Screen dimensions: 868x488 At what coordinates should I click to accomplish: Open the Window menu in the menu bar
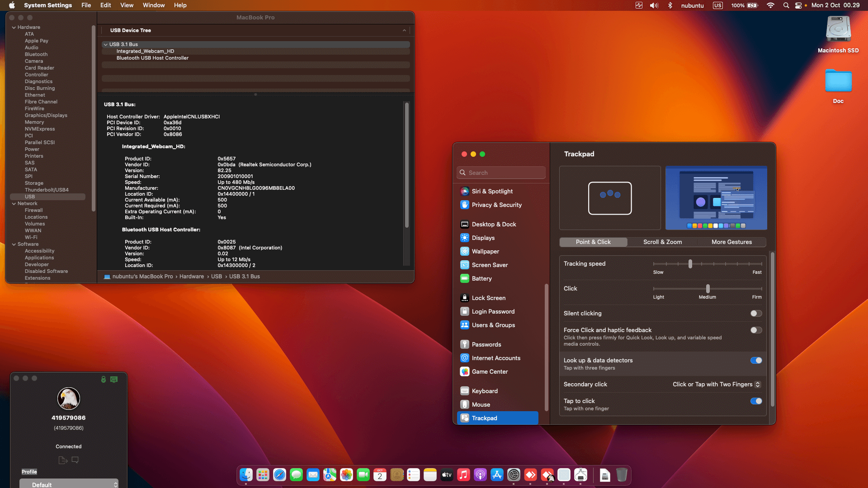(153, 5)
